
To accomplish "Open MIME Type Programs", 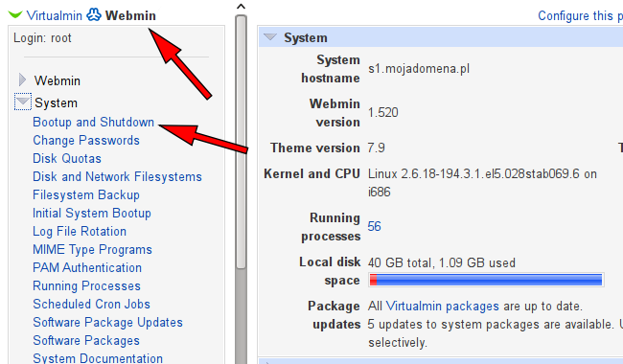I will click(92, 250).
